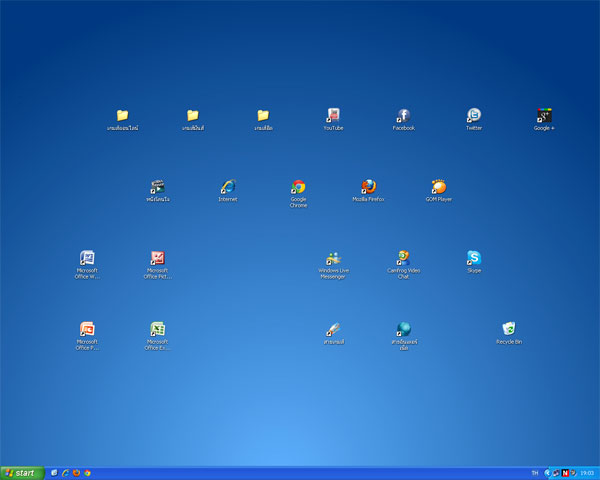Click the Facebook shortcut icon
Viewport: 600px width, 480px height.
point(403,116)
